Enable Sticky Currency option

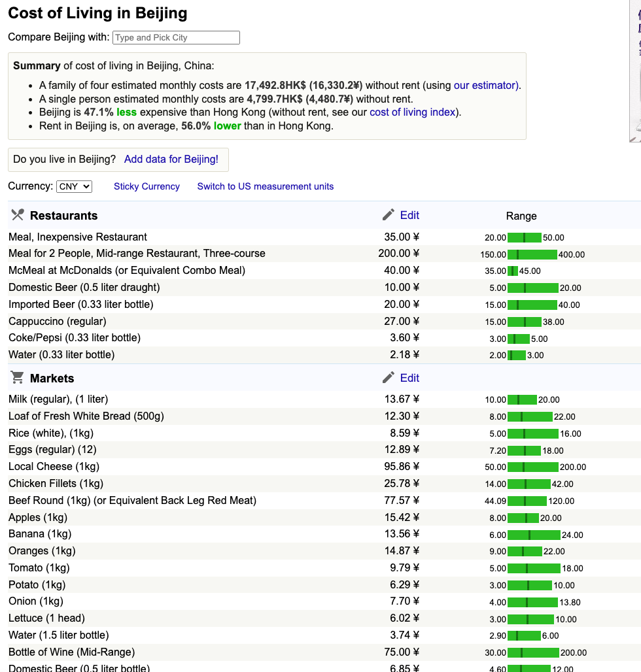pyautogui.click(x=147, y=186)
